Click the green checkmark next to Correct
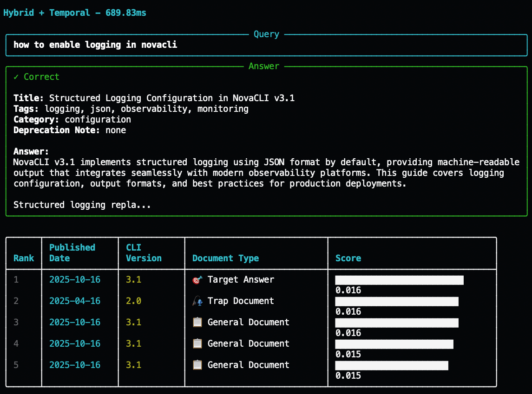 click(x=16, y=77)
